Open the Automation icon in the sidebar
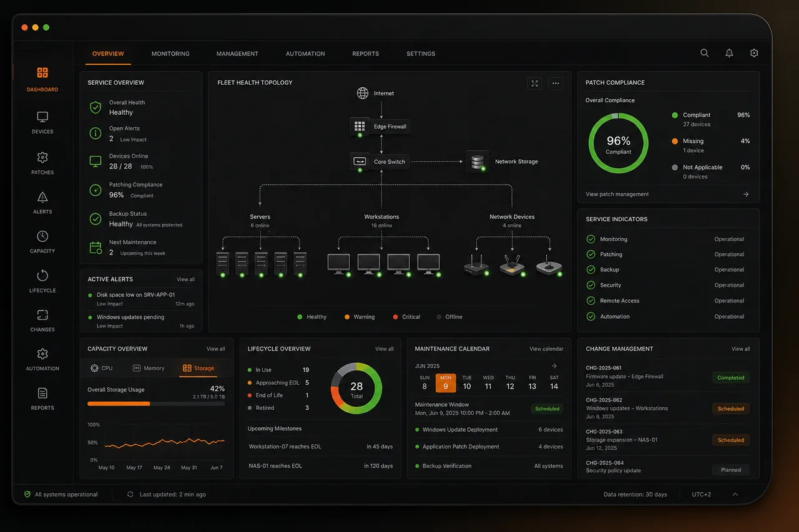Image resolution: width=799 pixels, height=532 pixels. pos(42,354)
